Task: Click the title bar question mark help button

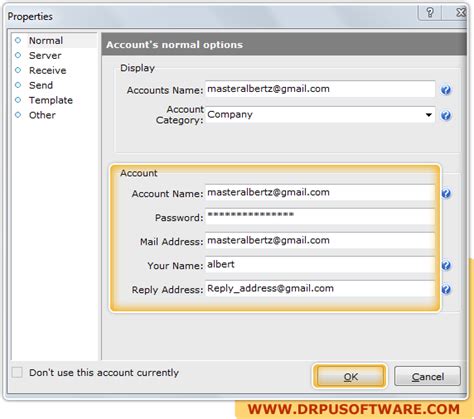Action: tap(430, 13)
